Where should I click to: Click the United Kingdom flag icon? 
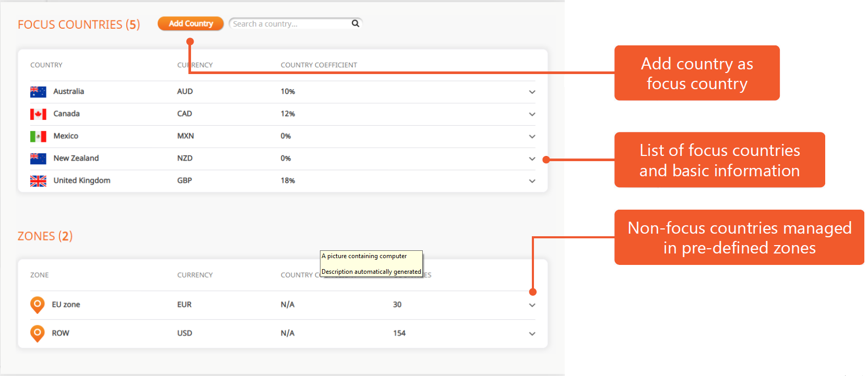38,181
